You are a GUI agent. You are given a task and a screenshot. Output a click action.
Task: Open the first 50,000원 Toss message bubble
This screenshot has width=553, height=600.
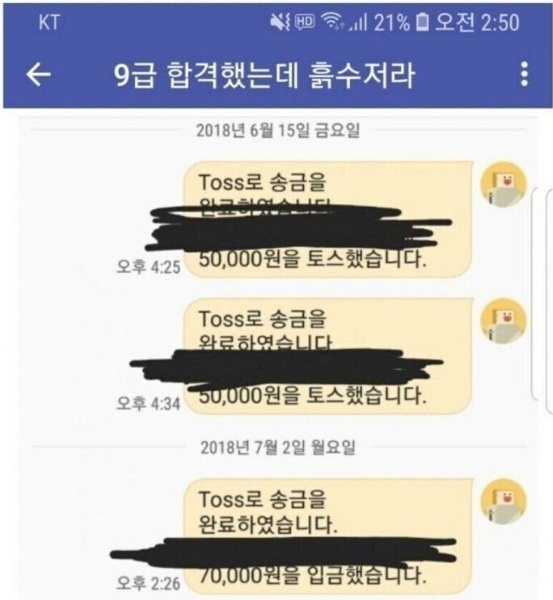[328, 219]
